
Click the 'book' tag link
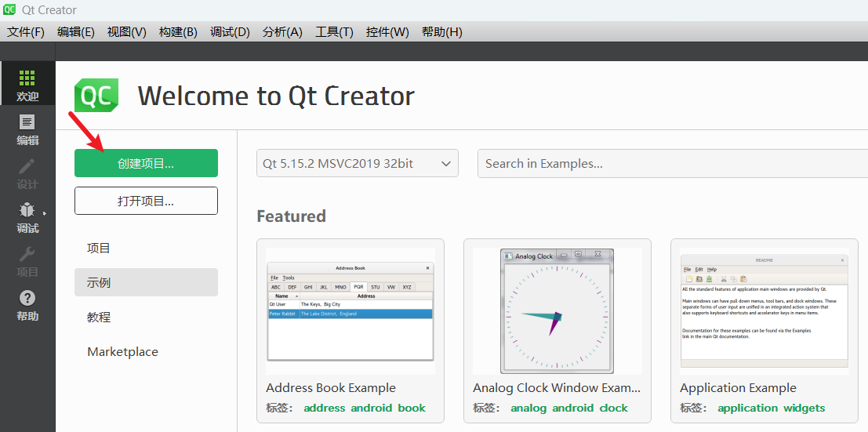[x=412, y=408]
